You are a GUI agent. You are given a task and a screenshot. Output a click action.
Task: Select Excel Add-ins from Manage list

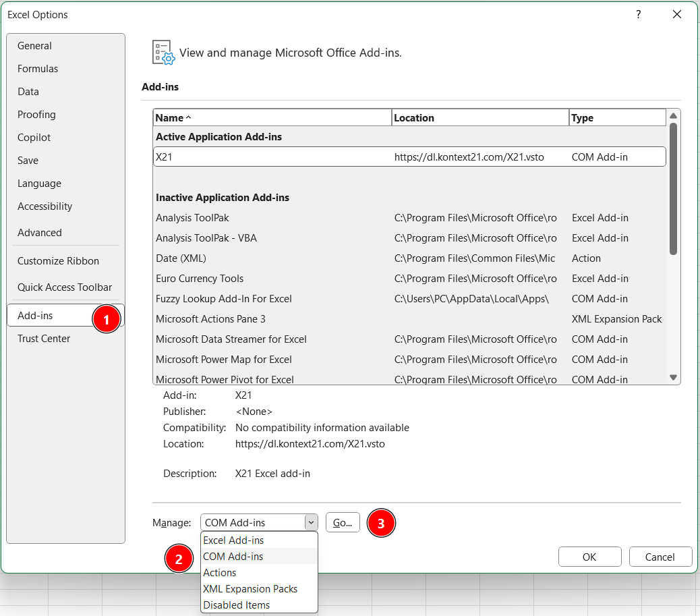point(233,540)
